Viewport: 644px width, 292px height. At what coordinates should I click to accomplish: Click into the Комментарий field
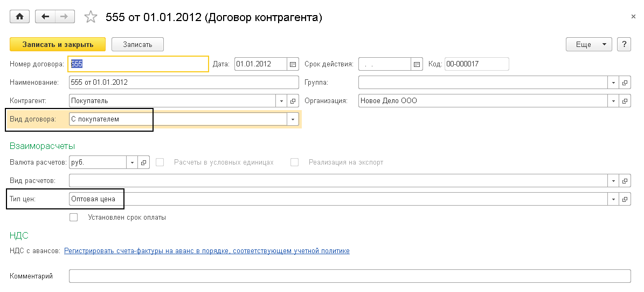point(349,276)
